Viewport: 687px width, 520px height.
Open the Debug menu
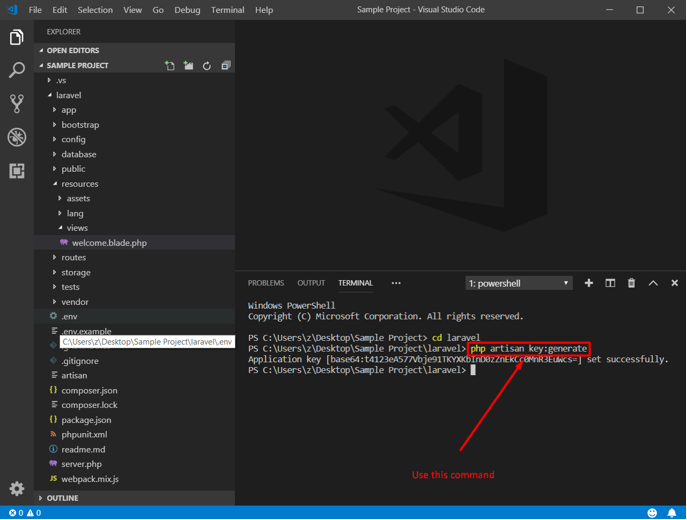coord(187,10)
